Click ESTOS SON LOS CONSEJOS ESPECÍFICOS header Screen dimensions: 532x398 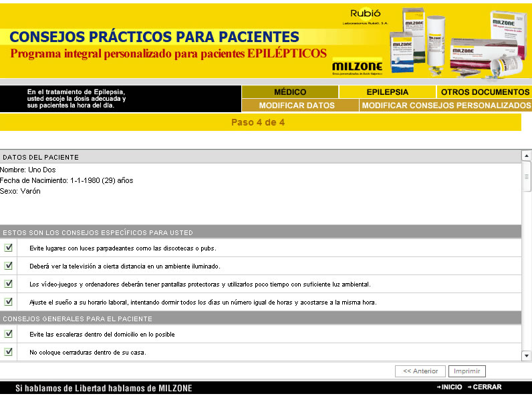pos(261,232)
